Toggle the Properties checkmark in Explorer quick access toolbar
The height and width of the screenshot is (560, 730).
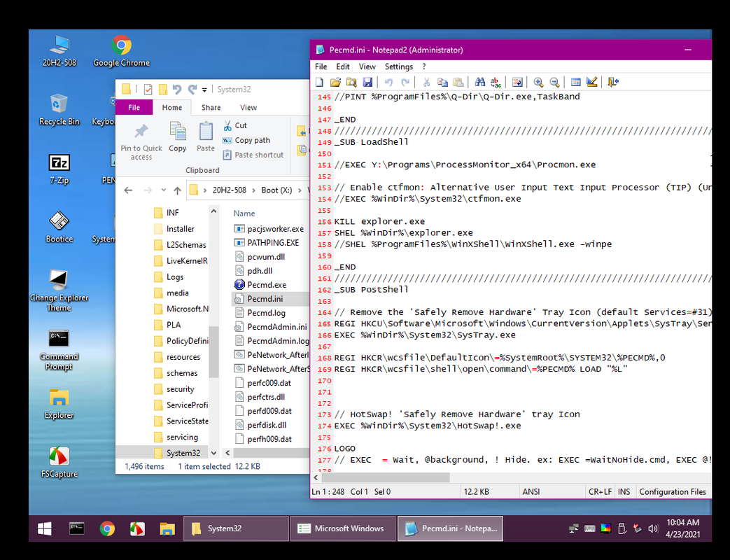pos(148,90)
